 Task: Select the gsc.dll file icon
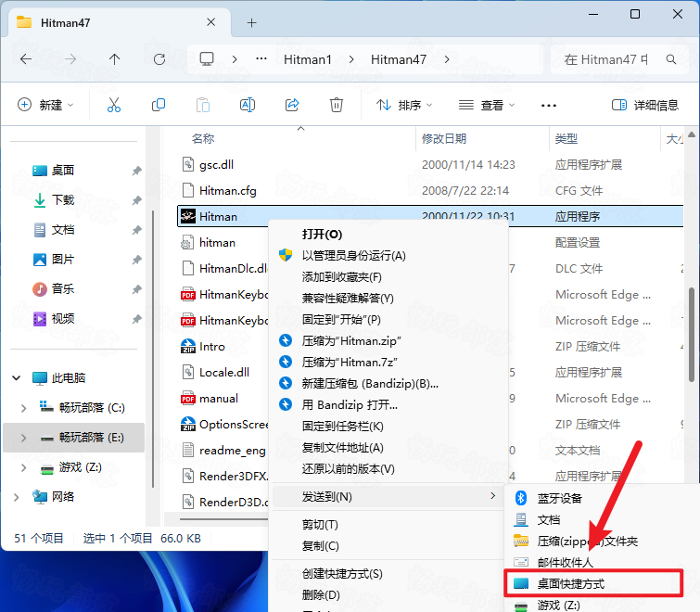188,165
